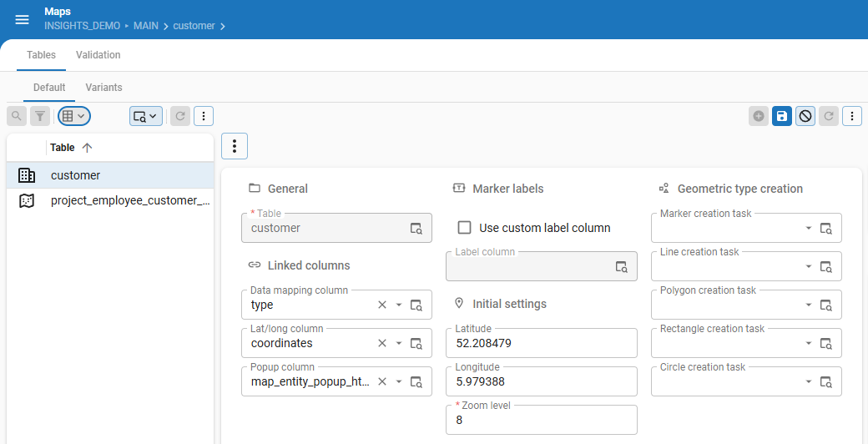Click the customer breadcrumb link
The width and height of the screenshot is (868, 444).
point(194,26)
